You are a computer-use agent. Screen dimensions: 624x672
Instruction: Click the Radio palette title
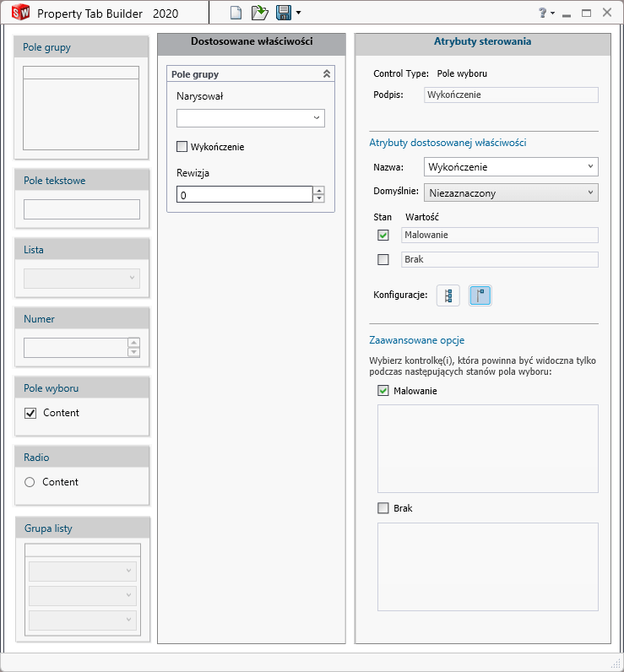(x=36, y=458)
